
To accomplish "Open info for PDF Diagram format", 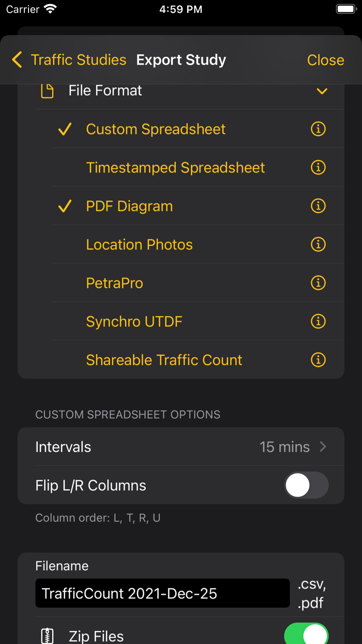I will click(x=318, y=206).
